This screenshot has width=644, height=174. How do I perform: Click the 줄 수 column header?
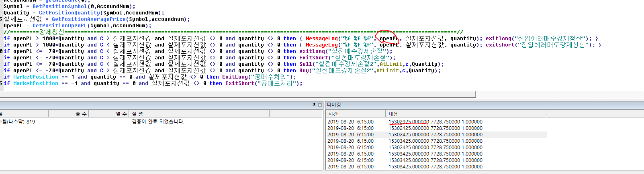pos(81,114)
